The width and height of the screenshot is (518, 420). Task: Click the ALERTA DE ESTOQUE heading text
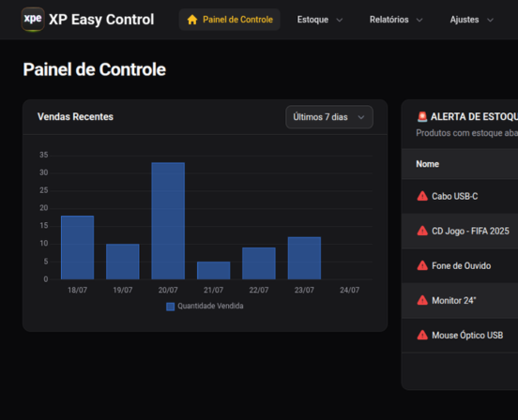coord(474,117)
